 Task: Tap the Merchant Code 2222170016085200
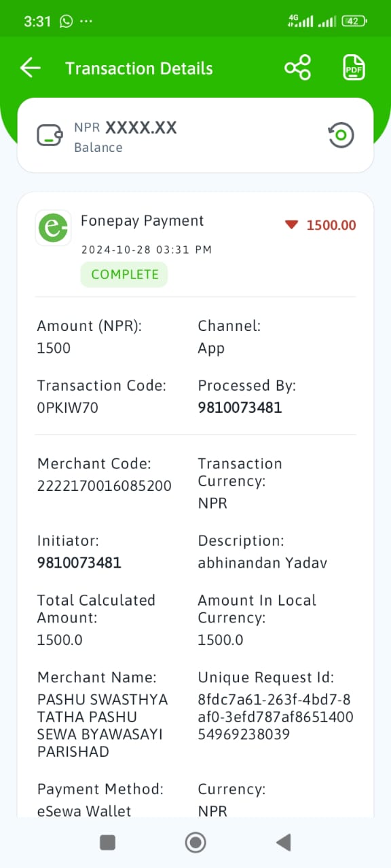pyautogui.click(x=105, y=486)
